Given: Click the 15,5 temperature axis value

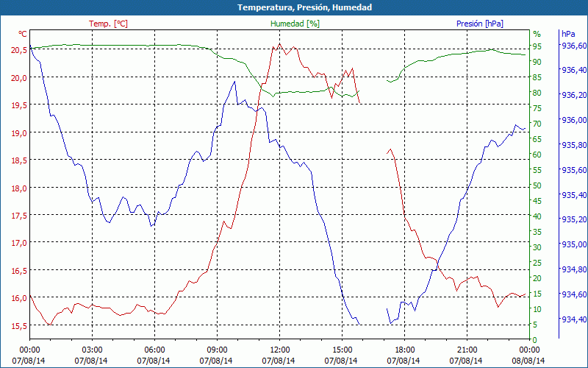Looking at the screenshot, I should click(19, 326).
